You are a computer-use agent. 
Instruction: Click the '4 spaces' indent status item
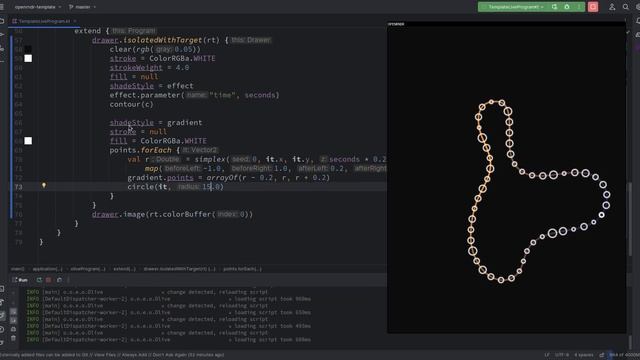pyautogui.click(x=584, y=355)
